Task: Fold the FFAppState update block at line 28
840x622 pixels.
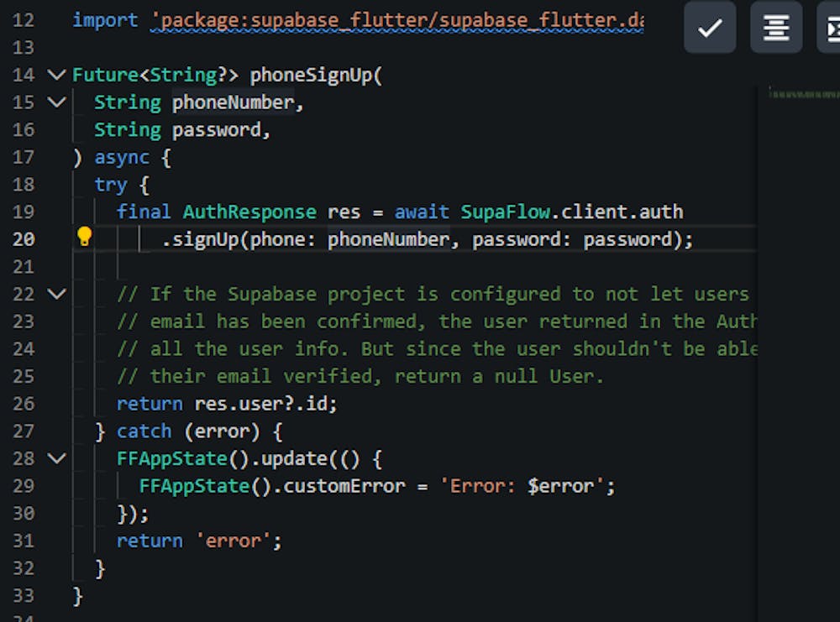Action: pyautogui.click(x=56, y=458)
